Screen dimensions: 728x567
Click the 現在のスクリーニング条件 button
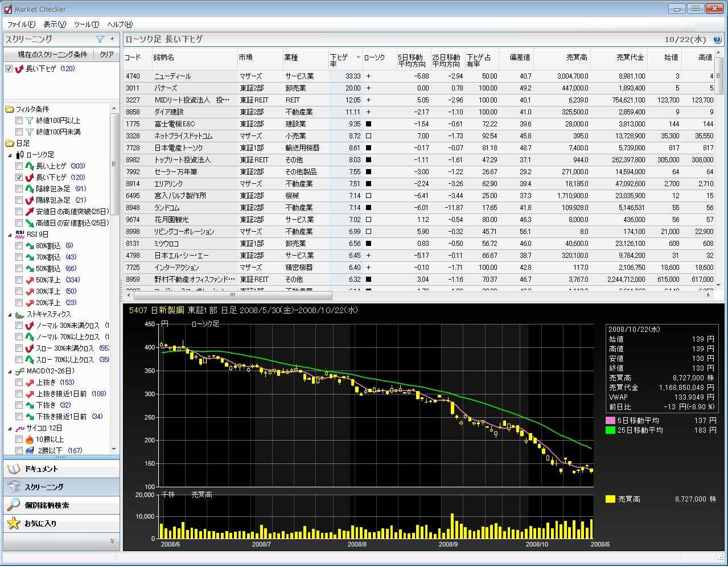coord(50,55)
